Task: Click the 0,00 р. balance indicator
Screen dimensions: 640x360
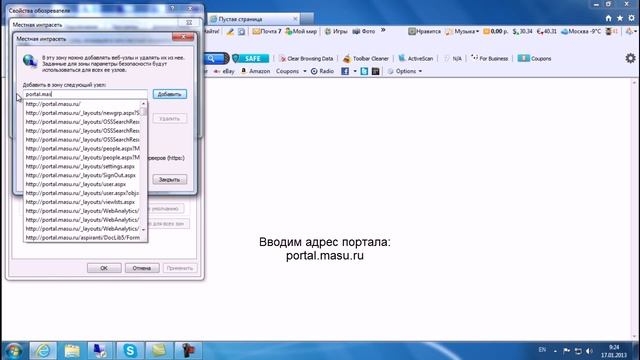Action: pyautogui.click(x=496, y=31)
